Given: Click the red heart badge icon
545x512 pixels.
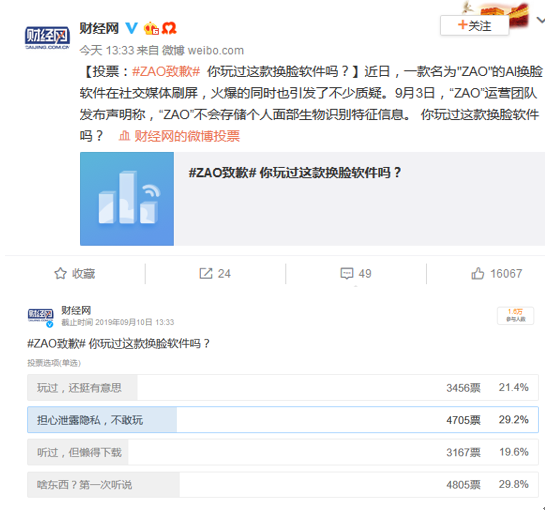Looking at the screenshot, I should pyautogui.click(x=169, y=29).
